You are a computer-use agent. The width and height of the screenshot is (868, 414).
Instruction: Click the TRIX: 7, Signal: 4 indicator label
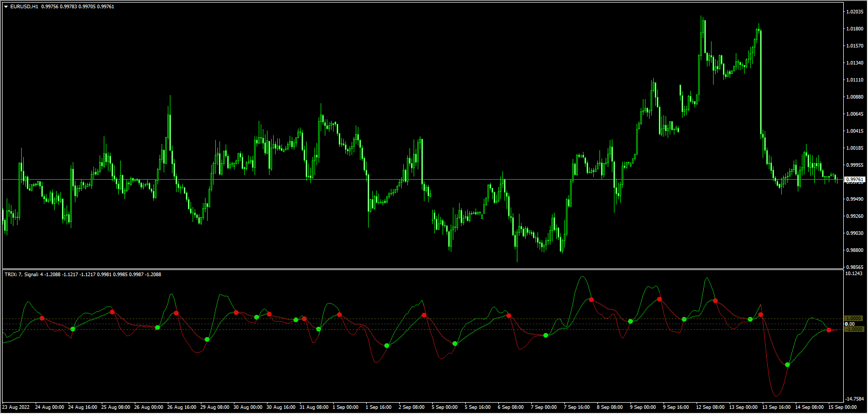click(x=21, y=274)
